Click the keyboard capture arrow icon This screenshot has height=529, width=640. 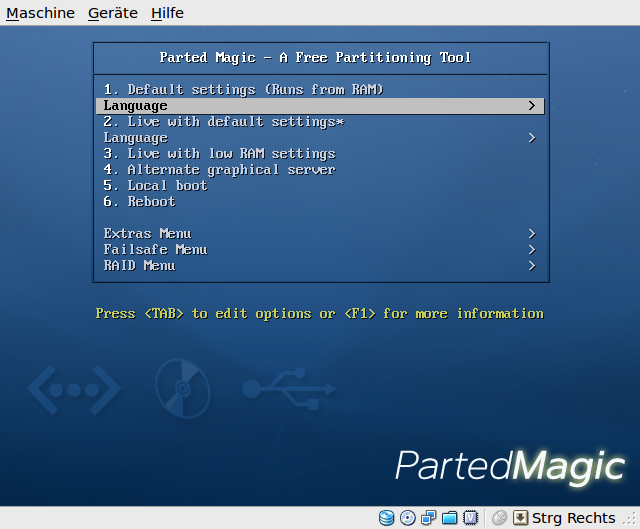point(520,518)
